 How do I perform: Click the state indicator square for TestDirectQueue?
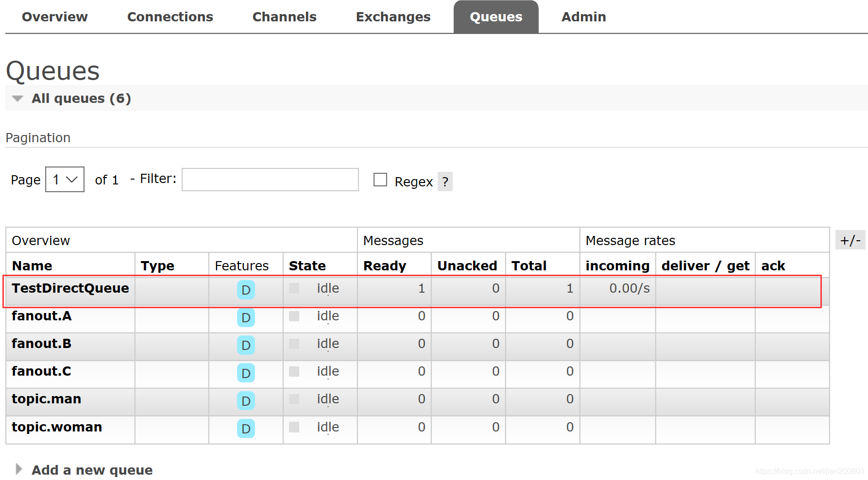[294, 288]
